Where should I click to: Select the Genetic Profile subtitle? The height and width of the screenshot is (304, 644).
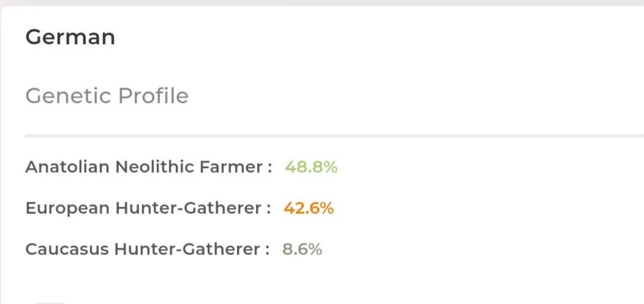[x=107, y=96]
